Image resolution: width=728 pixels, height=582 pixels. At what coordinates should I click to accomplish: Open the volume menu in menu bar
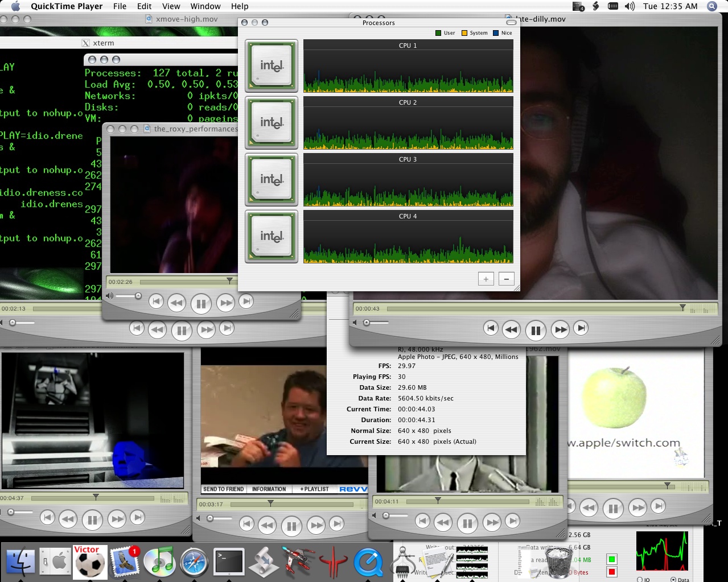tap(629, 6)
